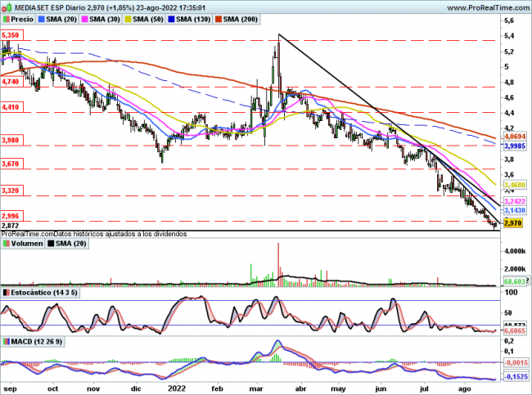Select the 3,670 support level label

11,164
